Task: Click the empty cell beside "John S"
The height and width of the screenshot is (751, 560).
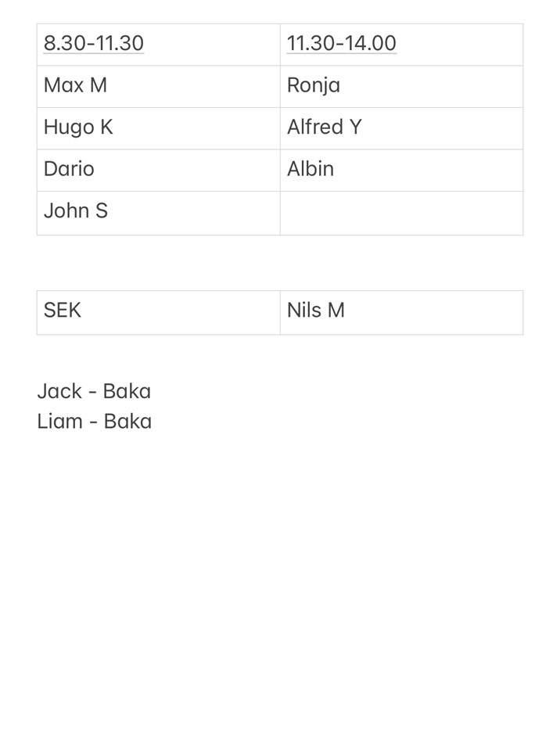Action: [401, 213]
